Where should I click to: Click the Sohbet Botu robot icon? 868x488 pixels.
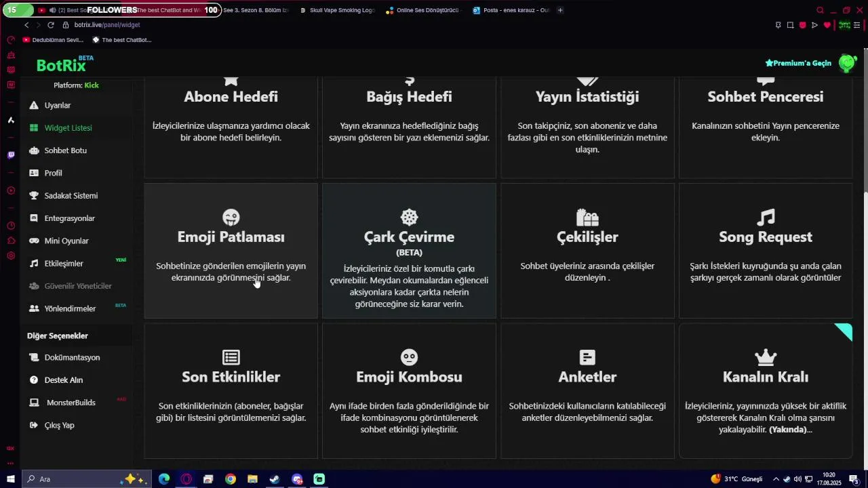(34, 150)
